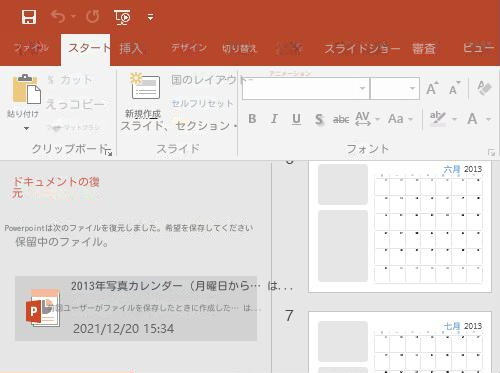Switch to the 審査 tab
The height and width of the screenshot is (373, 500).
tap(424, 49)
